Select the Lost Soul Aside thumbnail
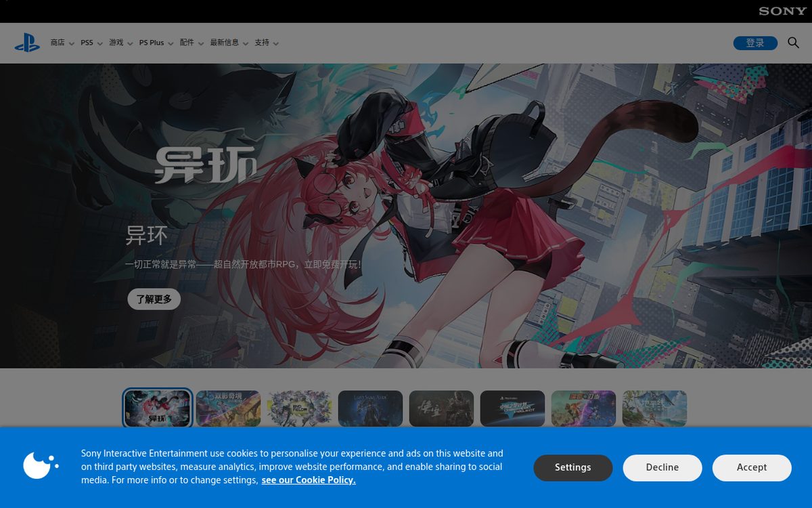 click(x=370, y=408)
